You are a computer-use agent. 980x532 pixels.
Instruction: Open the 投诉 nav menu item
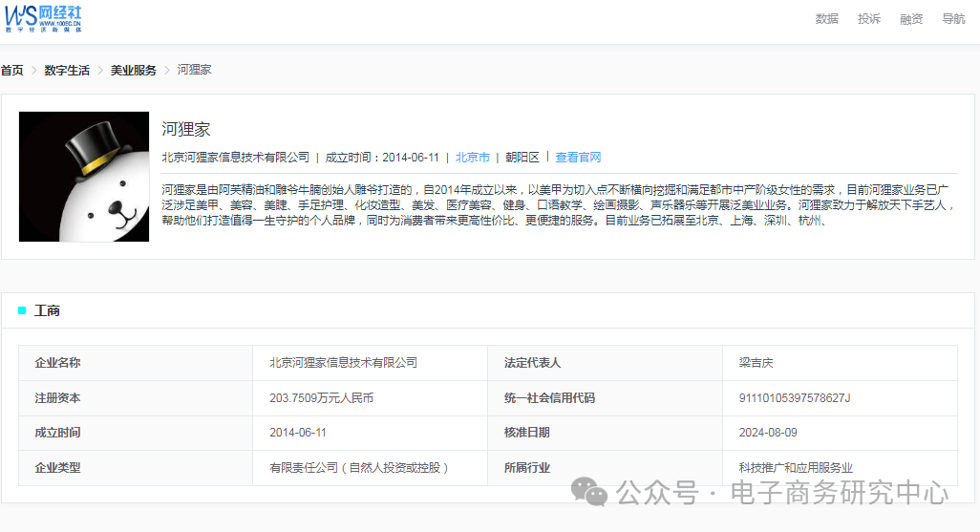[869, 19]
